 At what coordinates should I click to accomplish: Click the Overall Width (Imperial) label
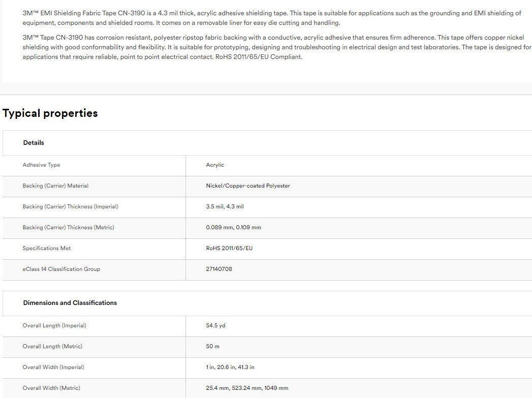pos(54,367)
